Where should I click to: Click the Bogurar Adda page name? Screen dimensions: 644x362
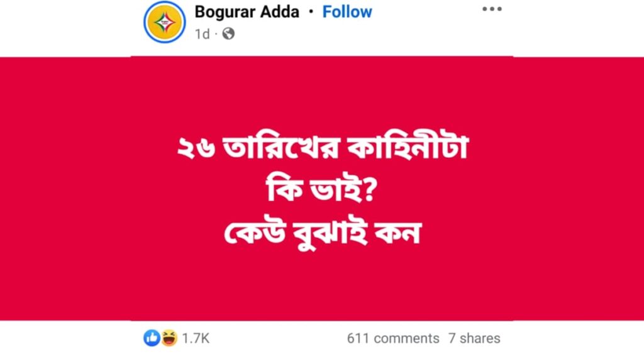[247, 12]
